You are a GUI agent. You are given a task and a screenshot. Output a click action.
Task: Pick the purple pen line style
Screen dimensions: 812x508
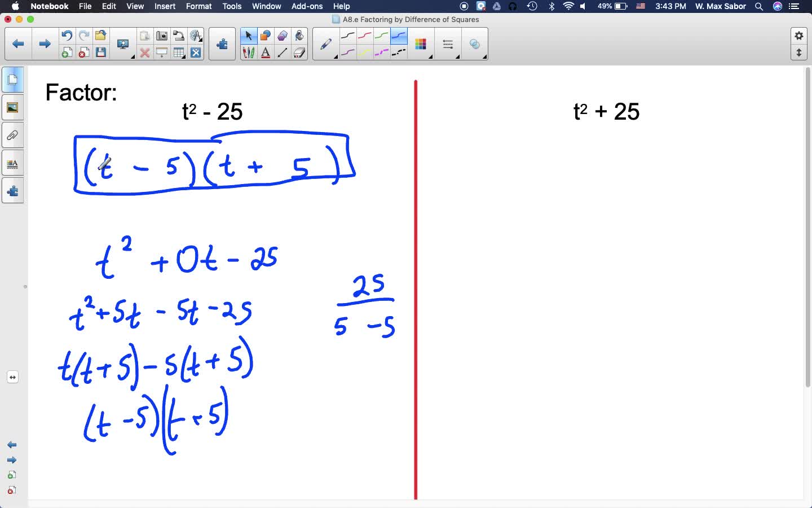(348, 52)
